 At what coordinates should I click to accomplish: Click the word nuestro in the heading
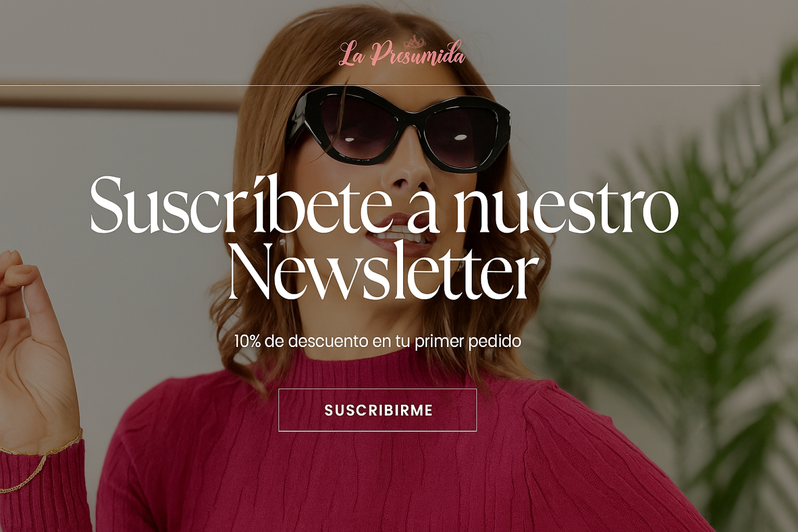[x=566, y=206]
